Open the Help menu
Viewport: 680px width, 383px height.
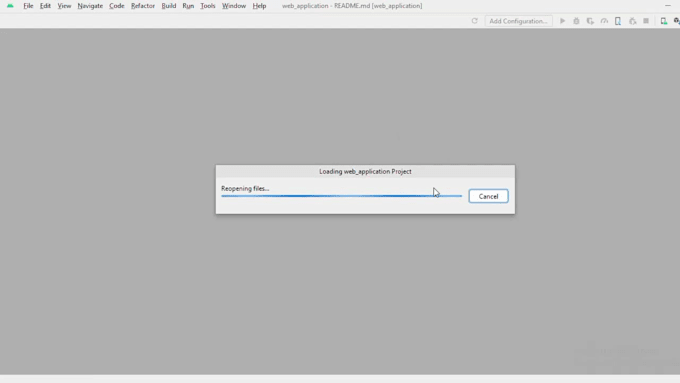[259, 6]
